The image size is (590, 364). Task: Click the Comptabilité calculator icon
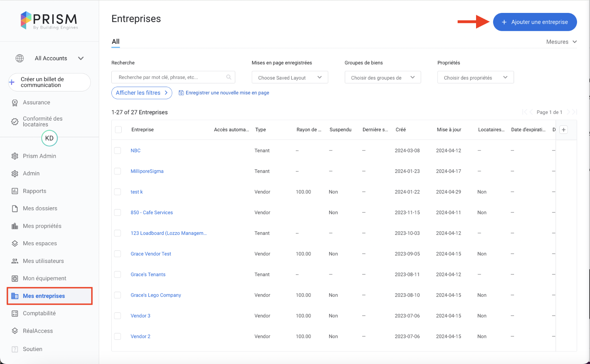pos(15,313)
